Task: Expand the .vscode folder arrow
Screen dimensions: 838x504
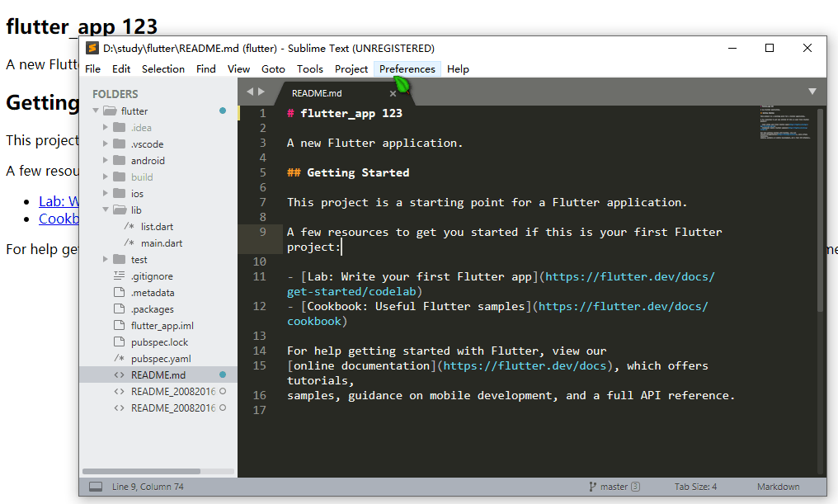Action: pos(106,144)
